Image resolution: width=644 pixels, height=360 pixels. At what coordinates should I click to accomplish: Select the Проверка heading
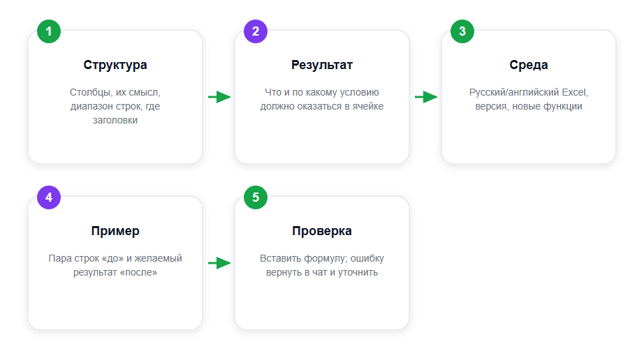coord(322,231)
